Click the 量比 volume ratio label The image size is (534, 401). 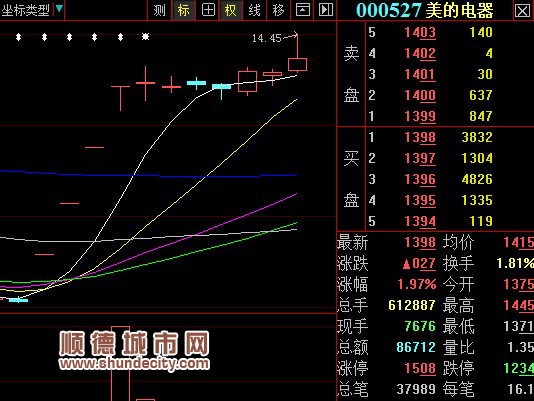click(458, 348)
